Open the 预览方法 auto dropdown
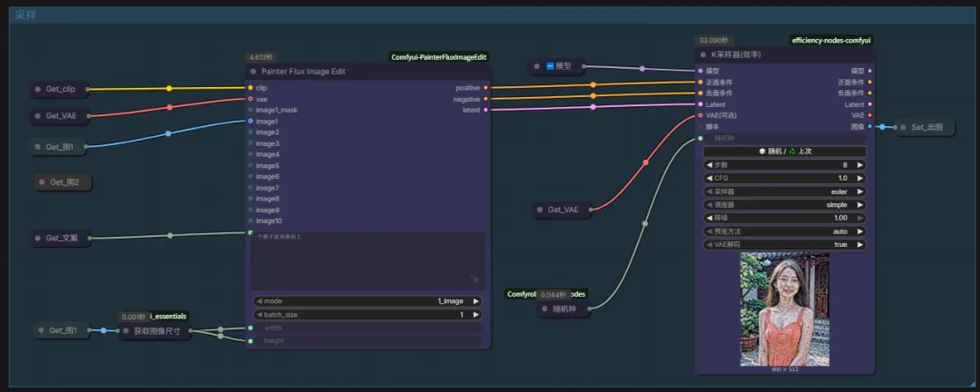 click(x=784, y=231)
